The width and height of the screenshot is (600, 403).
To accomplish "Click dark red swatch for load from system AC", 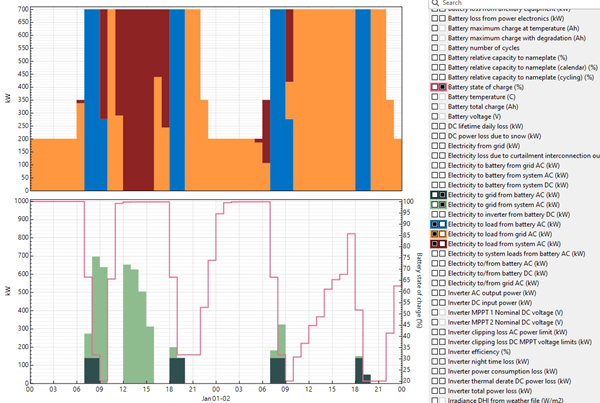I will click(434, 244).
